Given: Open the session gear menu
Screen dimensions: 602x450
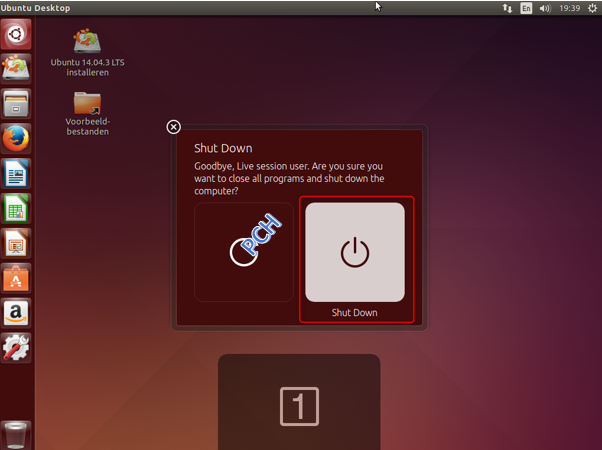Looking at the screenshot, I should point(592,8).
